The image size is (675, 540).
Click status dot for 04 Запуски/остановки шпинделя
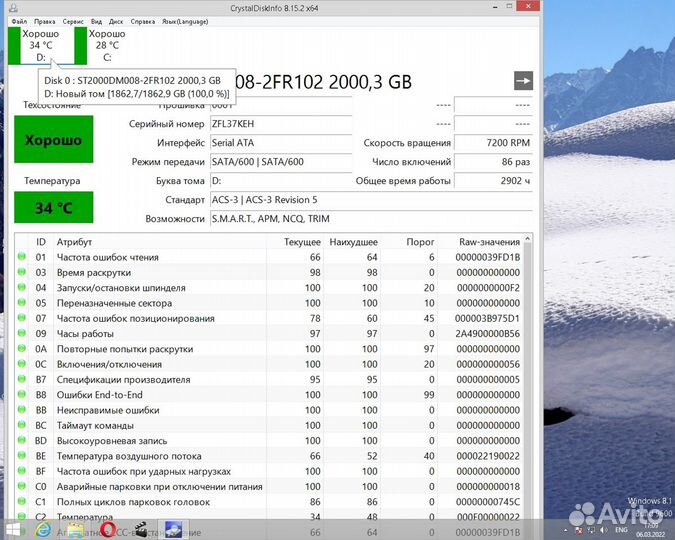(x=22, y=287)
